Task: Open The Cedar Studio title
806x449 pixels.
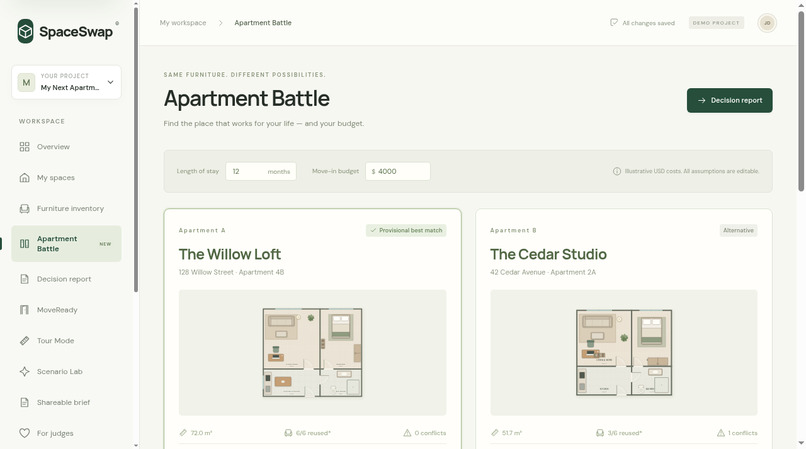Action: click(x=548, y=254)
